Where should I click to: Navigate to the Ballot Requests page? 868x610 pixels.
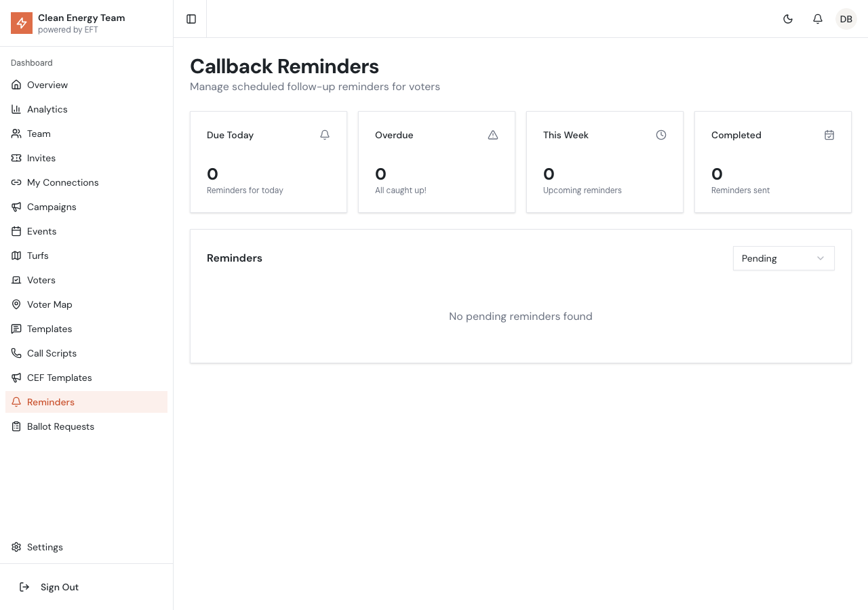[60, 426]
